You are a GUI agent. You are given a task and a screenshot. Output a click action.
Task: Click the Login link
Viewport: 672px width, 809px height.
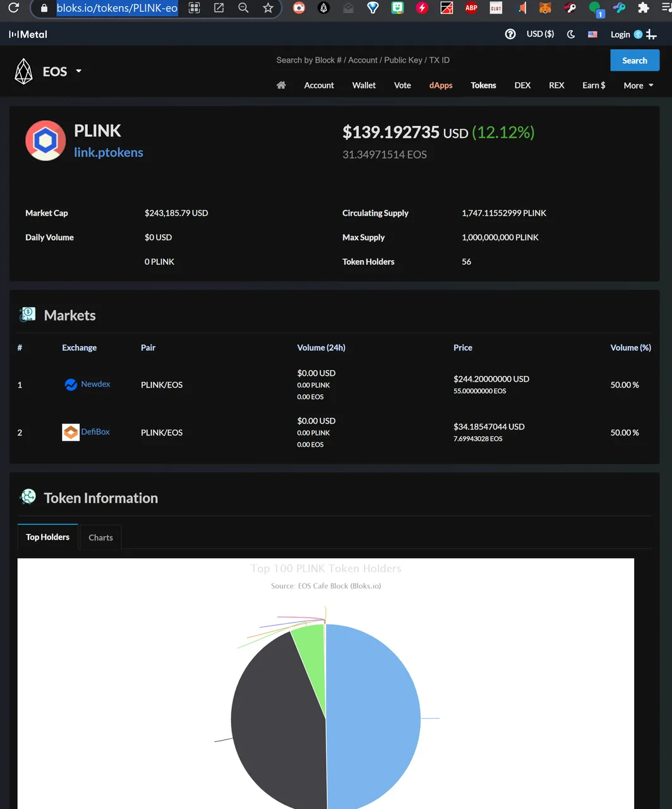tap(620, 34)
